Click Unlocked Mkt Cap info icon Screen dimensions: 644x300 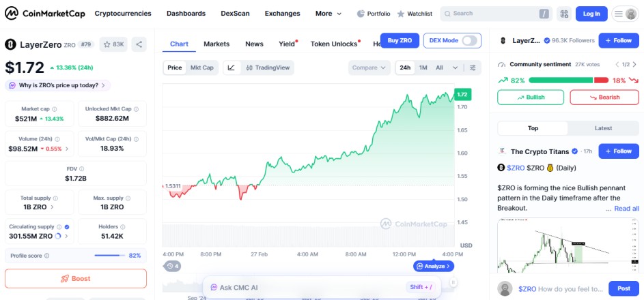[136, 109]
